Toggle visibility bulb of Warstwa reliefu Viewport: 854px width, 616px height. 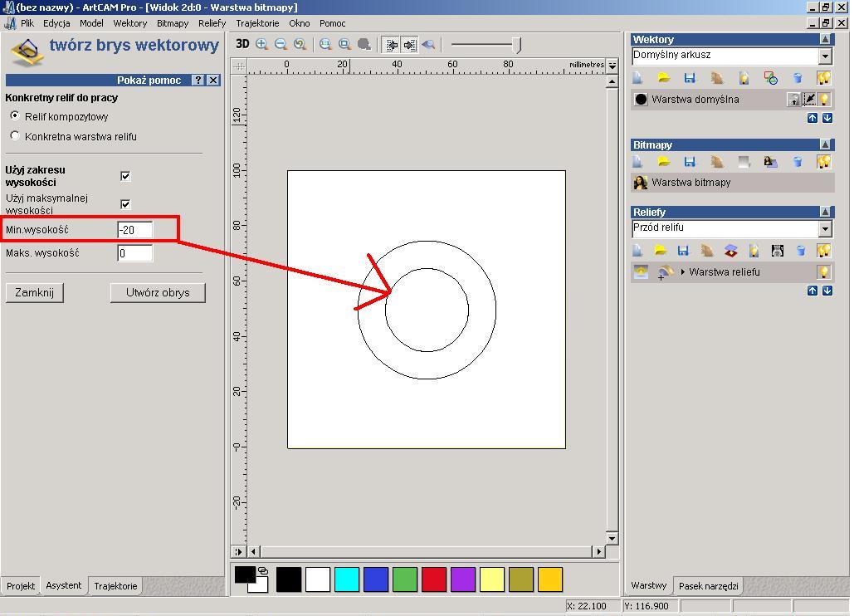point(824,271)
